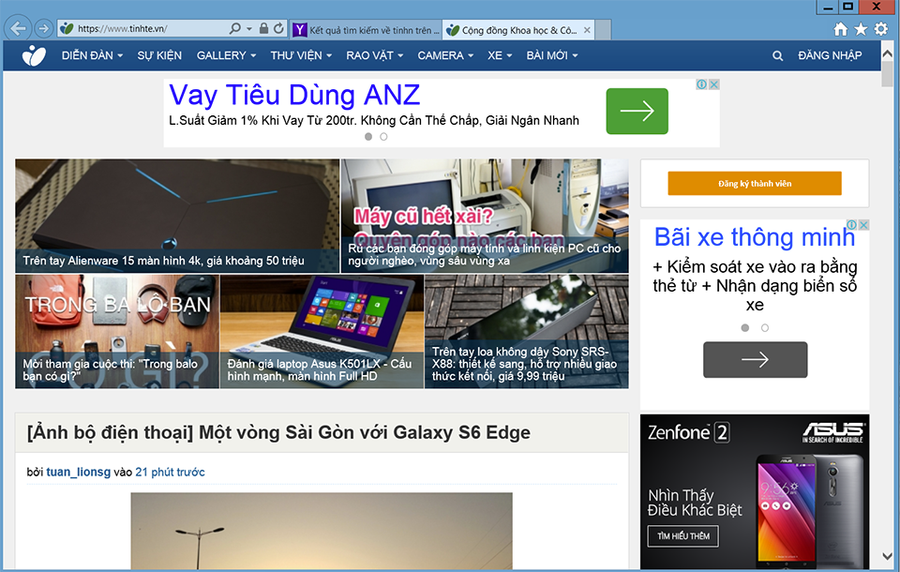Click the window maximize button
Image resolution: width=900 pixels, height=572 pixels.
(x=848, y=6)
